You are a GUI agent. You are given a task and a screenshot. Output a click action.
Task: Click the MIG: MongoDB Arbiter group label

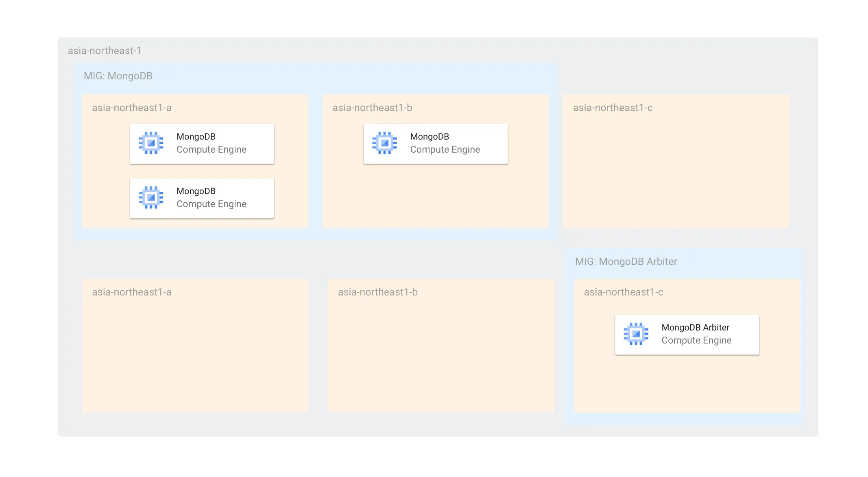coord(626,262)
